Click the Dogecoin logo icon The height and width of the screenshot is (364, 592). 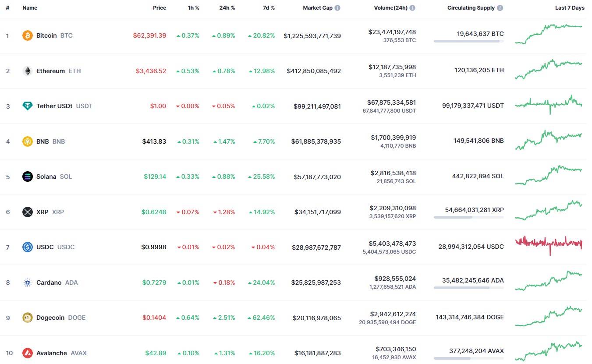[x=28, y=318]
